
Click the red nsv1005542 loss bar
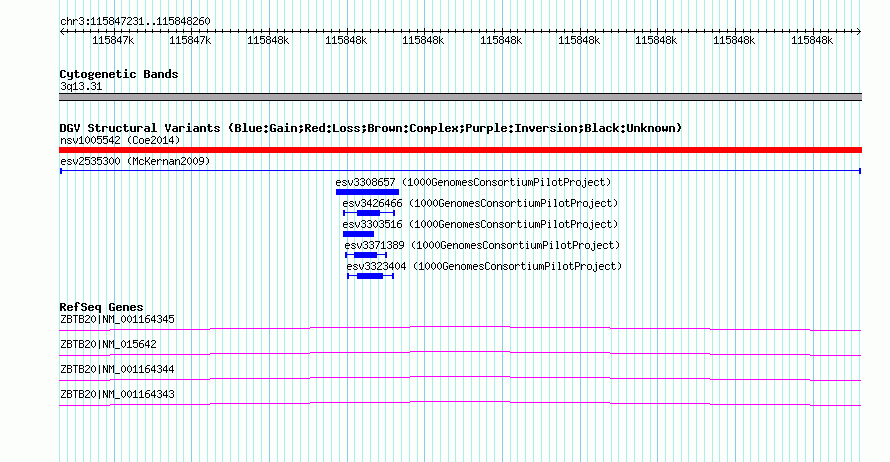pyautogui.click(x=460, y=150)
